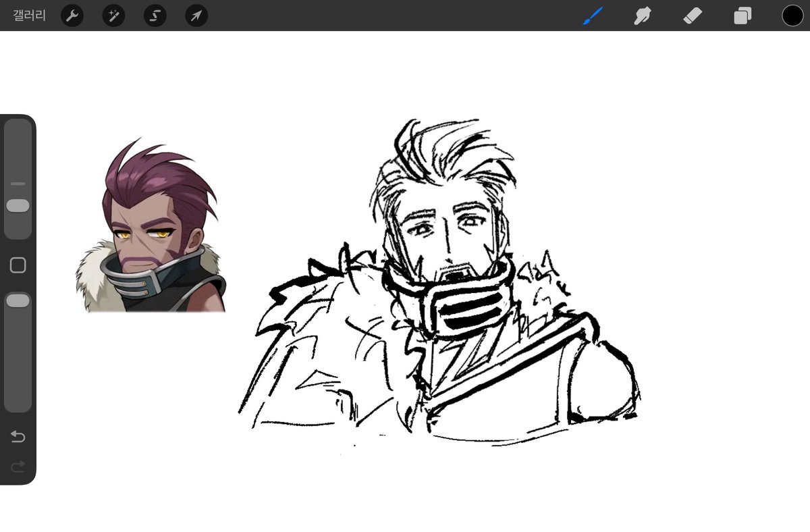Image resolution: width=810 pixels, height=532 pixels.
Task: Open the Actions wrench menu
Action: (x=72, y=16)
